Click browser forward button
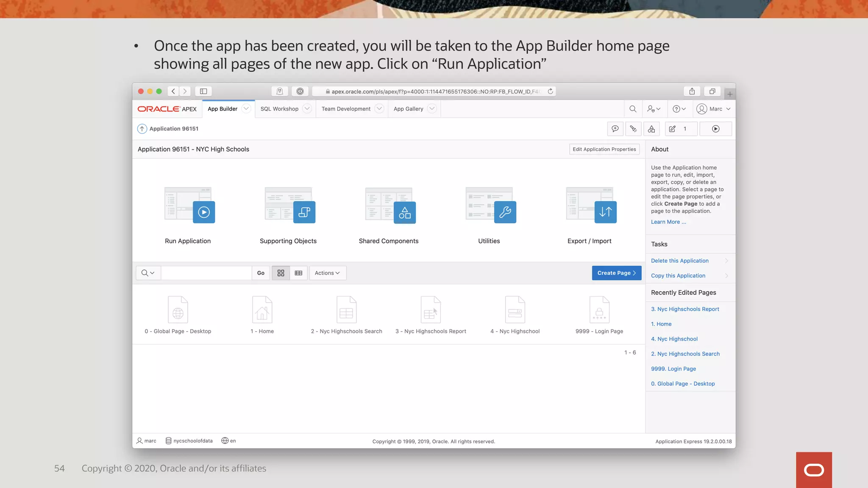 click(x=185, y=91)
